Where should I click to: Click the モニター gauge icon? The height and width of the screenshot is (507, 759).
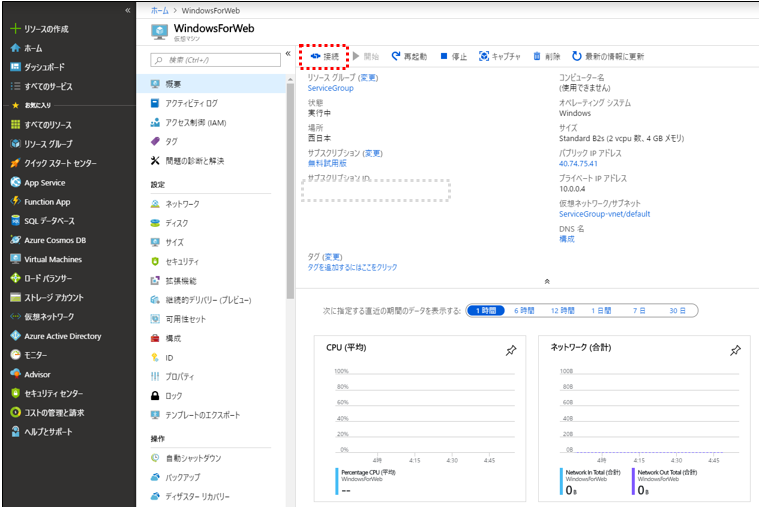[x=15, y=354]
